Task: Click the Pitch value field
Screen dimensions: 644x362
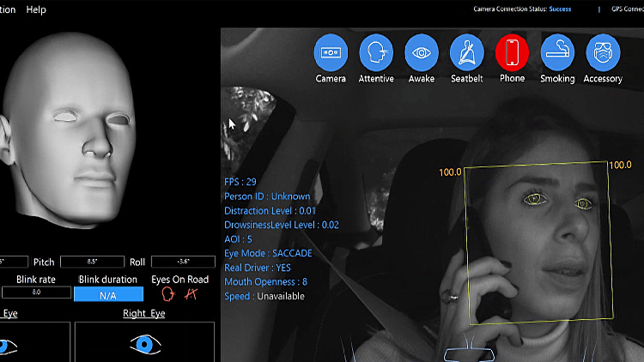Action: pos(92,262)
